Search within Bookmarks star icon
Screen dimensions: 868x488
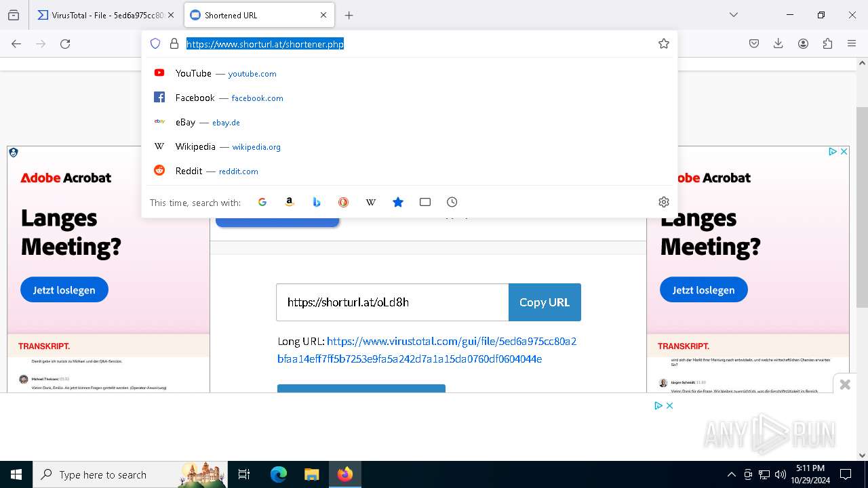(x=398, y=202)
